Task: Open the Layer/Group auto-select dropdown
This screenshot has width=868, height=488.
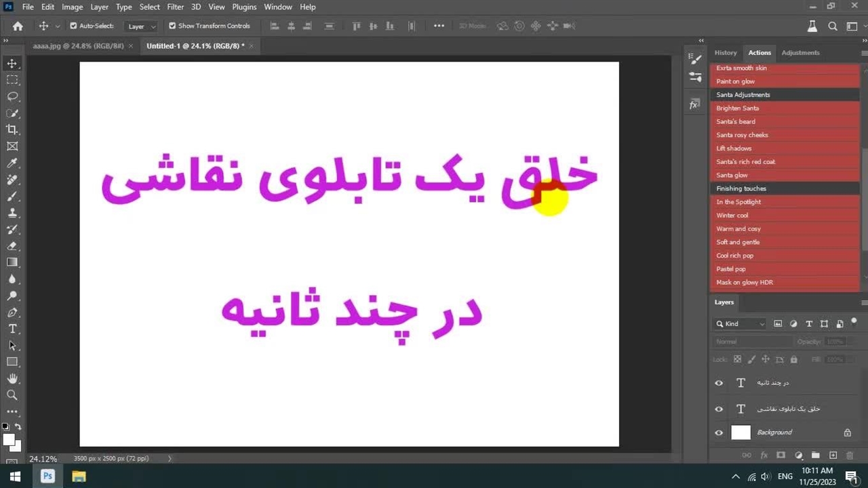Action: click(142, 26)
